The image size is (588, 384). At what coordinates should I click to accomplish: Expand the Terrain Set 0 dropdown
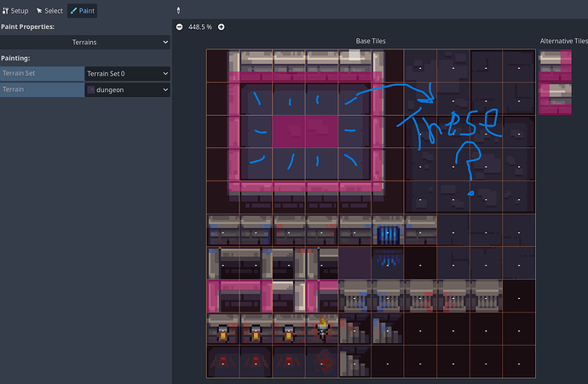coord(127,73)
